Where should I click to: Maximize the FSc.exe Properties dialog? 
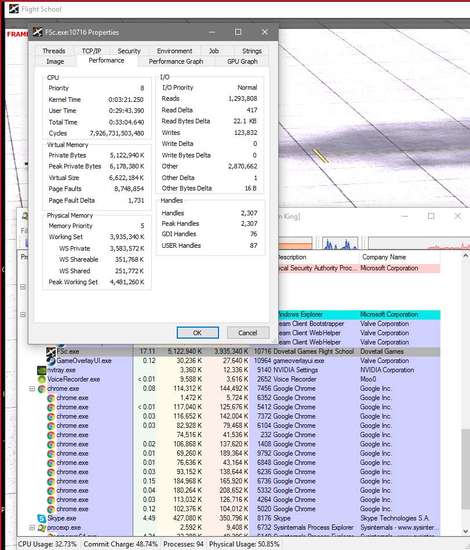pyautogui.click(x=238, y=32)
